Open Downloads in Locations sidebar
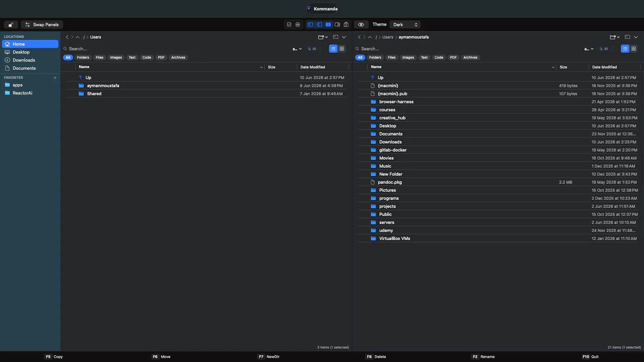The width and height of the screenshot is (644, 362). tap(30, 60)
